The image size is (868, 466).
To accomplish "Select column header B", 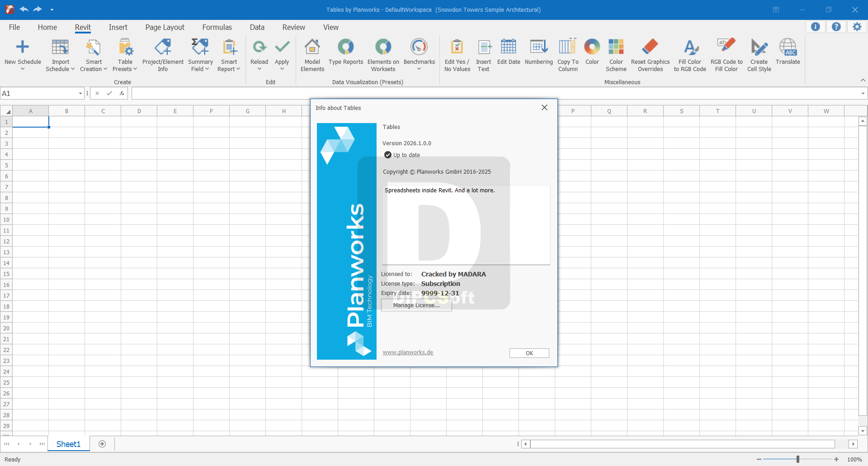I will tap(67, 111).
